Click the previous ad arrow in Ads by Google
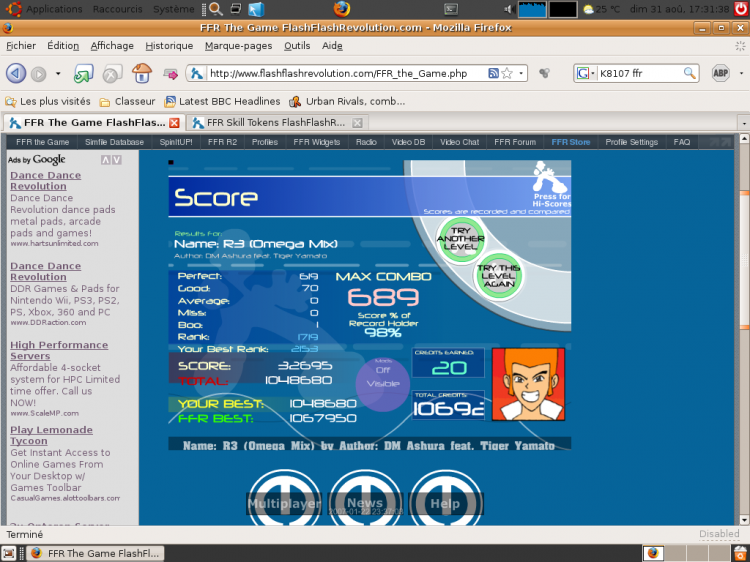 [x=106, y=160]
